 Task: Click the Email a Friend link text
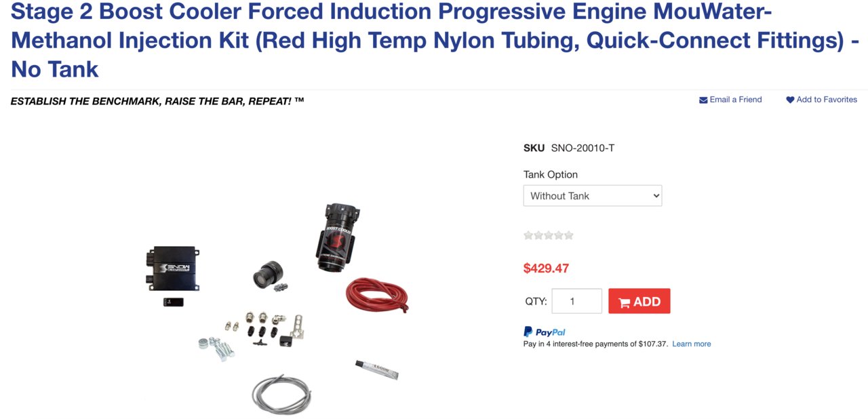point(736,100)
